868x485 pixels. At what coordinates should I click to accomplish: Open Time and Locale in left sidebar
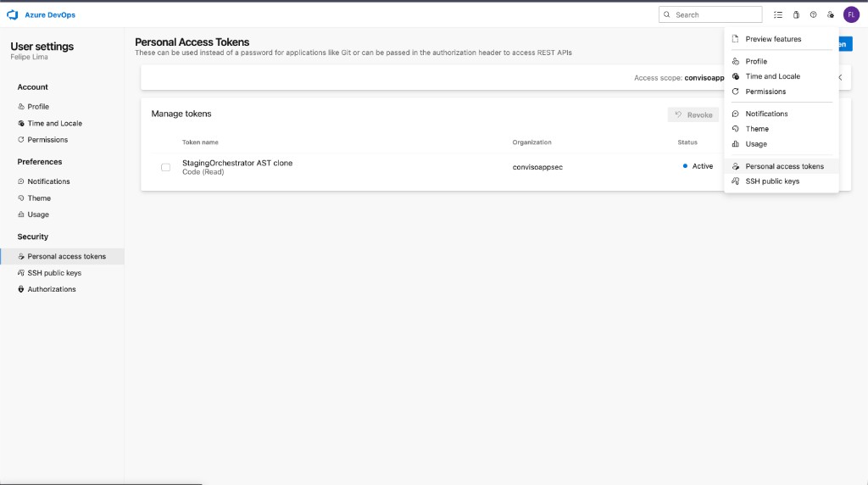(x=62, y=123)
